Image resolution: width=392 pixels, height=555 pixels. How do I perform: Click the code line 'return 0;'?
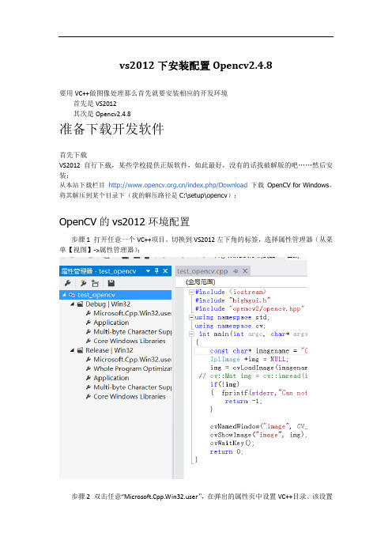[x=226, y=451]
